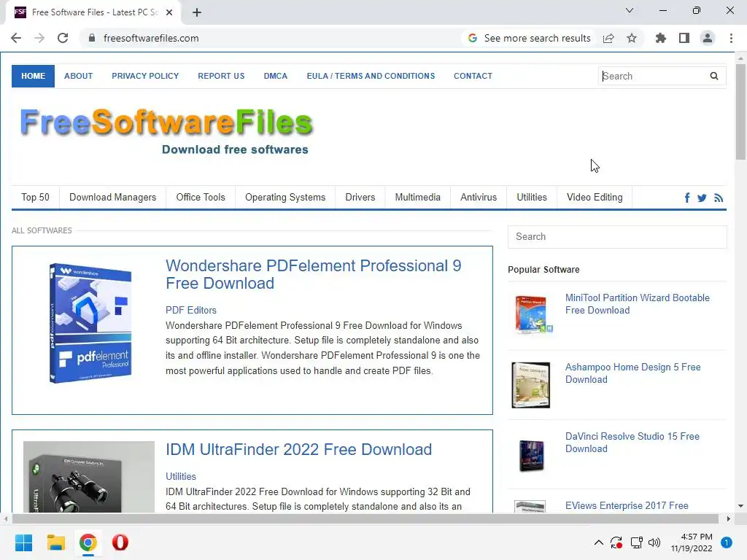This screenshot has width=747, height=560.
Task: Click the IDM UltraFinder box thumbnail
Action: tap(88, 477)
